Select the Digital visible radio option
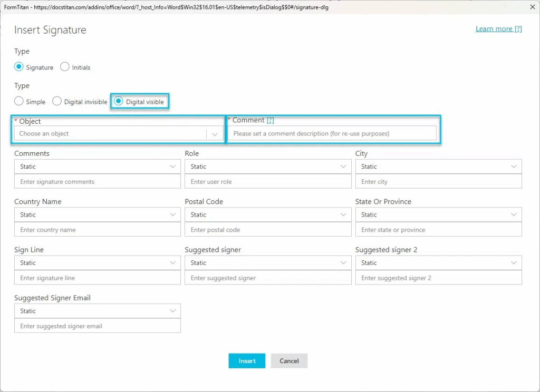 (x=119, y=101)
